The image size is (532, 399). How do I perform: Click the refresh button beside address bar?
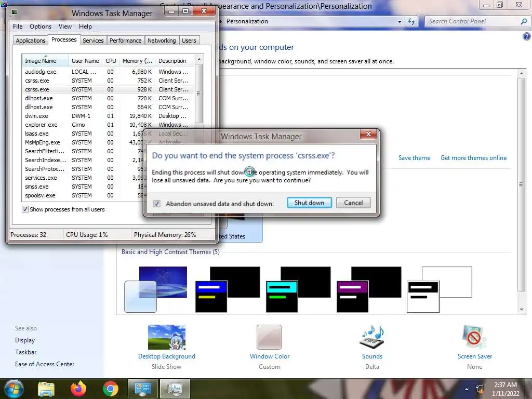411,21
